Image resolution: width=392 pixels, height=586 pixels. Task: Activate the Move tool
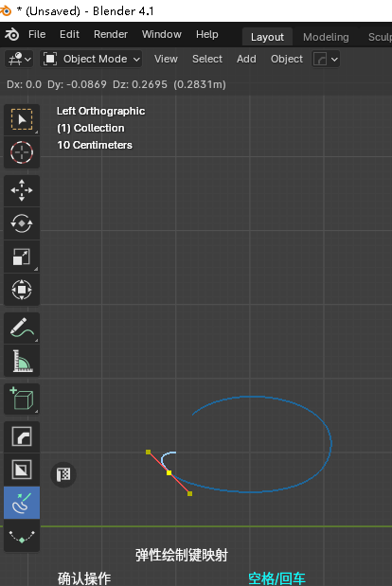pos(22,190)
